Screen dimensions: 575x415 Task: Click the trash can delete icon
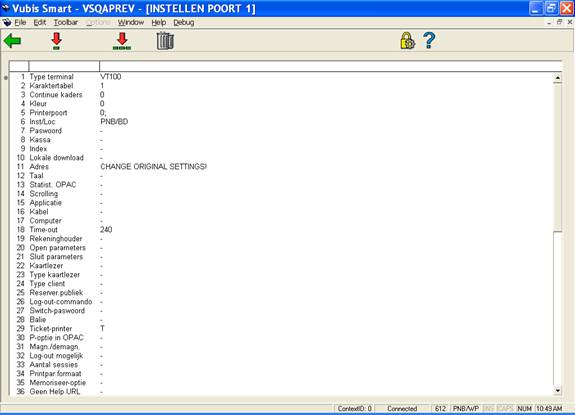coord(165,41)
